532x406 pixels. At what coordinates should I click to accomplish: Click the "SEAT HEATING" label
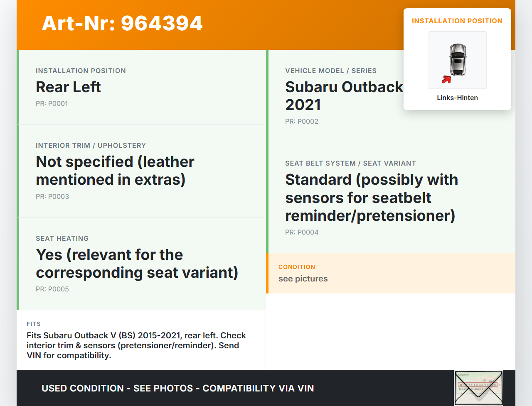tap(62, 238)
